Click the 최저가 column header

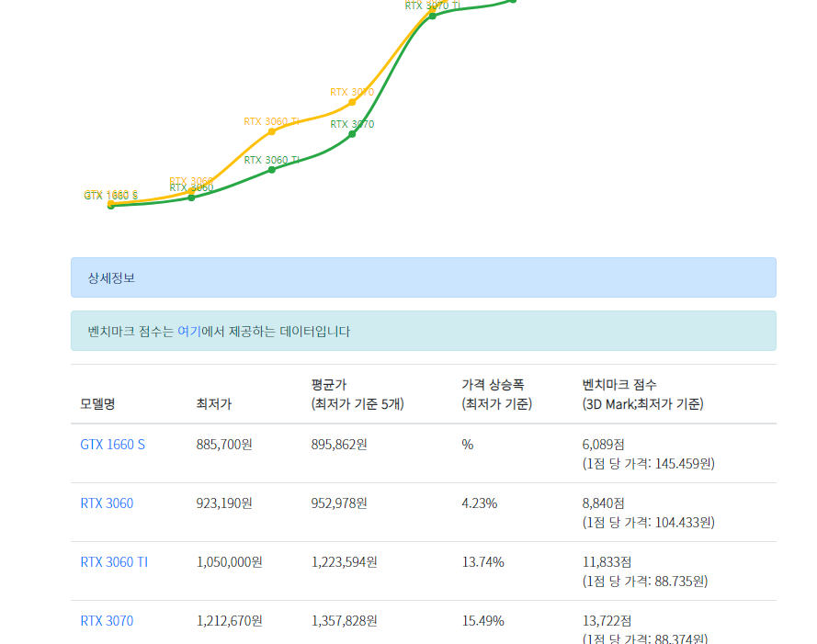click(x=213, y=404)
